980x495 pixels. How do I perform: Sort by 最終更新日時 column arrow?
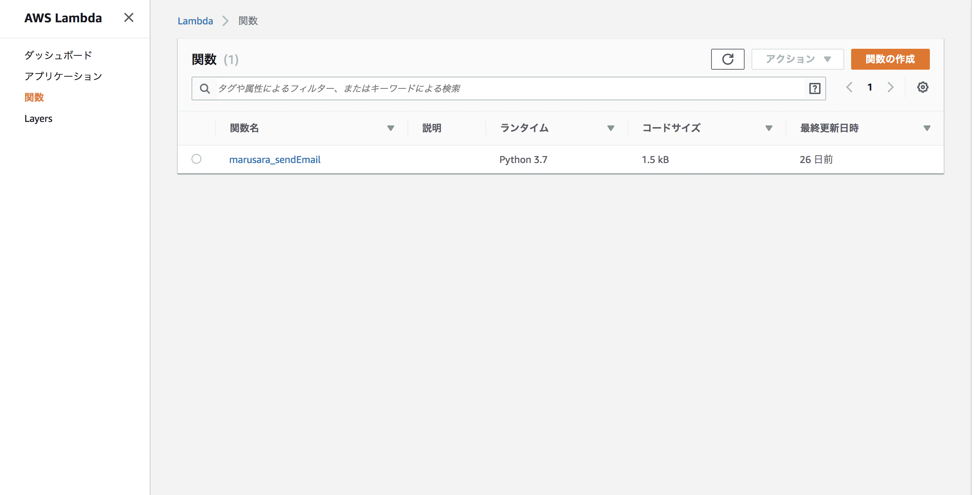tap(927, 129)
